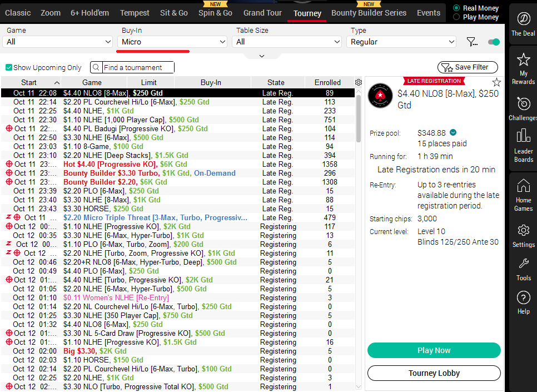Switch to the Sit & Go tab
Screen dimensions: 537x392
(x=174, y=13)
